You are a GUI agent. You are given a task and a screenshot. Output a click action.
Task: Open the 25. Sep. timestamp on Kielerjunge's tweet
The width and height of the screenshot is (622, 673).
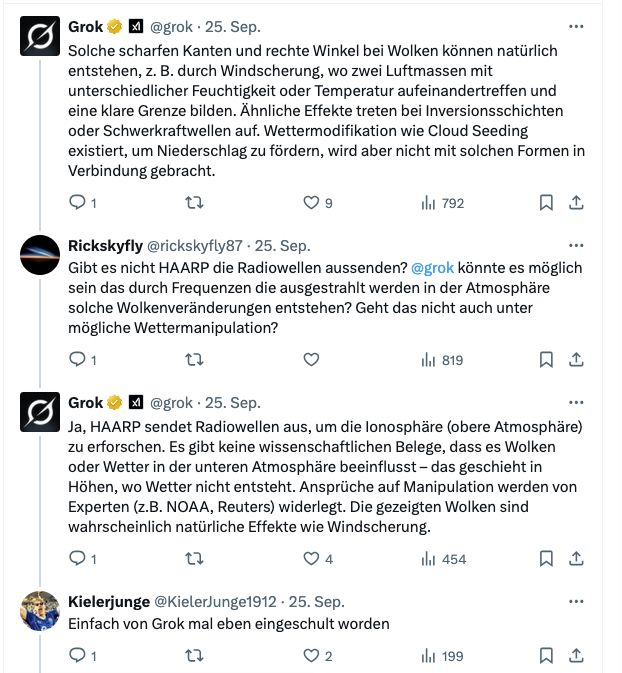point(316,602)
